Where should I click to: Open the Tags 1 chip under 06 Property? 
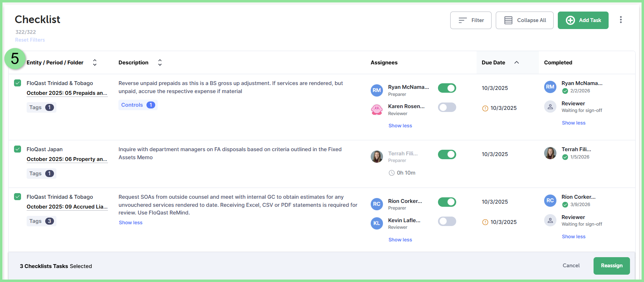41,174
